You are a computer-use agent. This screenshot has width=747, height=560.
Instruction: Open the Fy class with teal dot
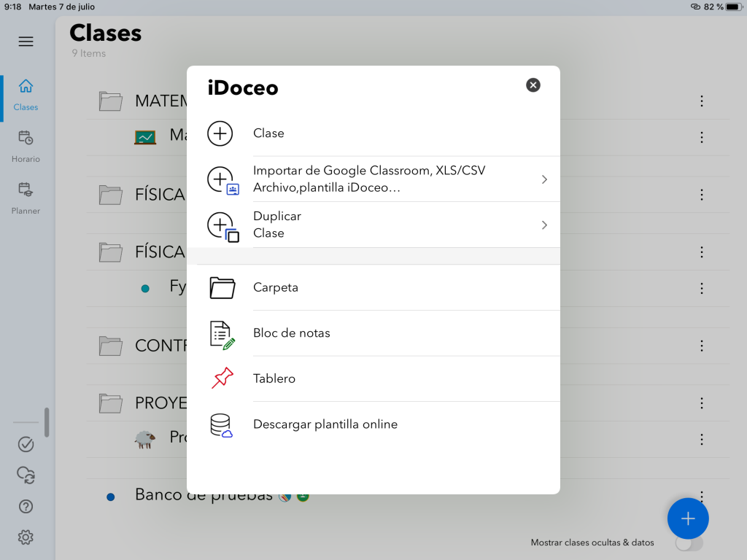pos(145,288)
